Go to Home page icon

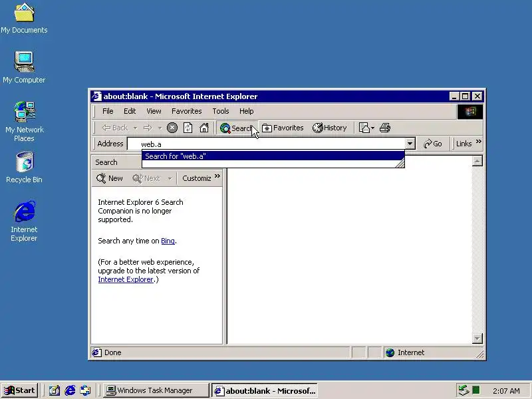pos(204,128)
